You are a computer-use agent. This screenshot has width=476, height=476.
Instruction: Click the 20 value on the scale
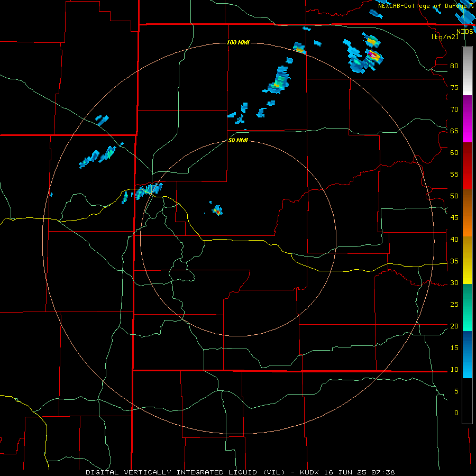pos(454,326)
